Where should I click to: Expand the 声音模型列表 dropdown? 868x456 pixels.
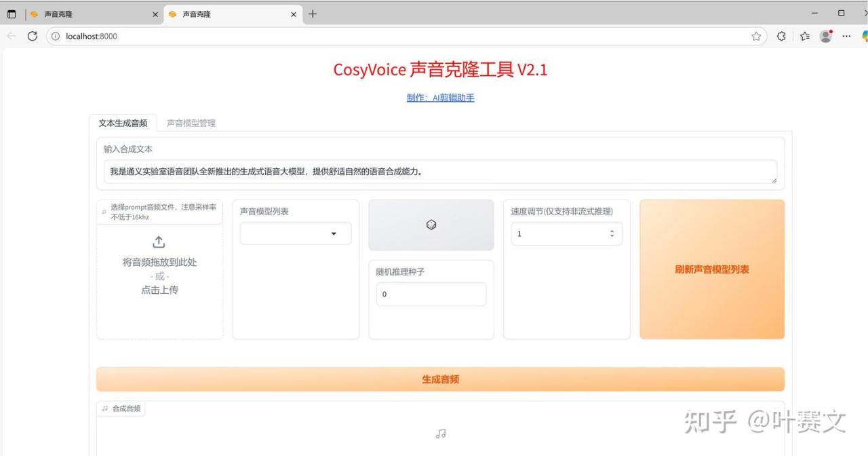click(333, 233)
